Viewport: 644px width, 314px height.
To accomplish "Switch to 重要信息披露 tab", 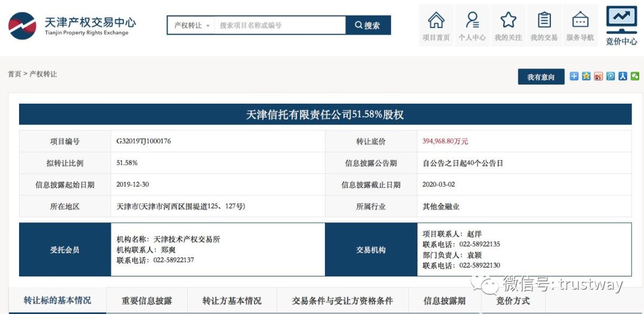I will point(147,301).
